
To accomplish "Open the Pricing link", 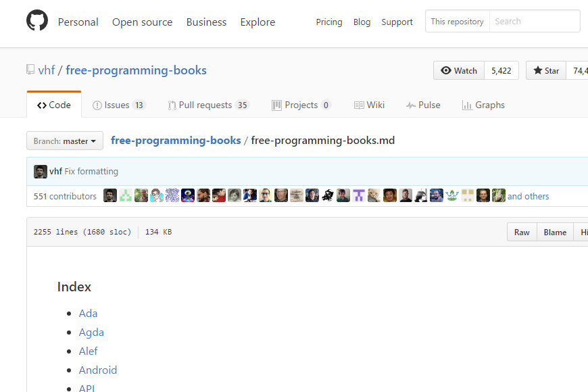I will [x=329, y=22].
